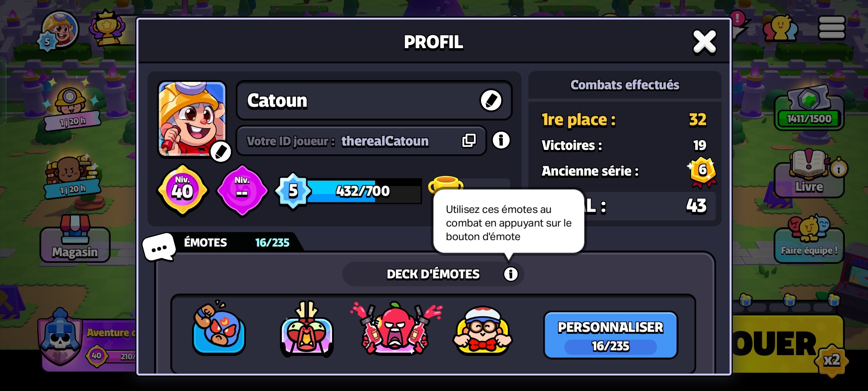Image resolution: width=868 pixels, height=391 pixels.
Task: Edit the player name Catoun with pencil icon
Action: [x=491, y=100]
